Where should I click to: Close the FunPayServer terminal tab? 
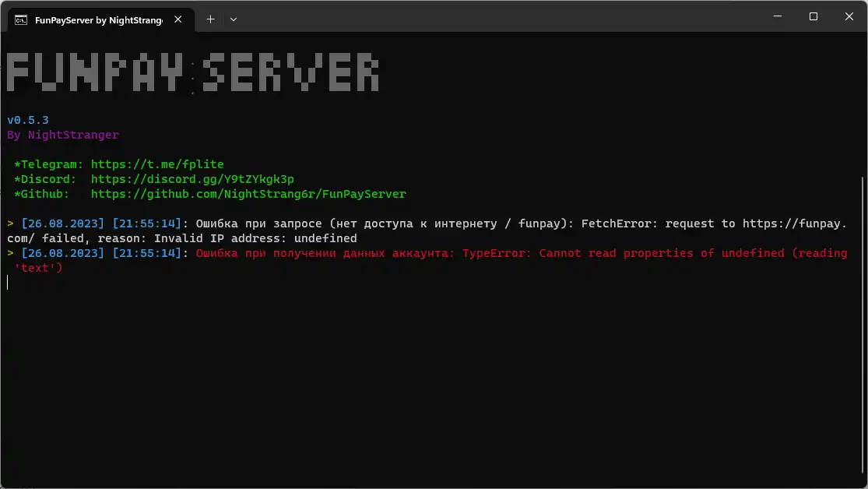coord(177,19)
